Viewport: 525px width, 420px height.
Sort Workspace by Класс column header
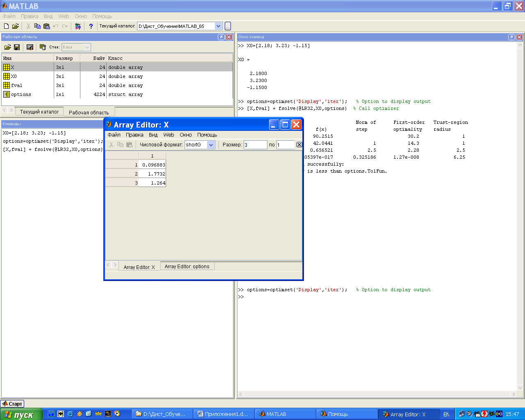point(169,58)
